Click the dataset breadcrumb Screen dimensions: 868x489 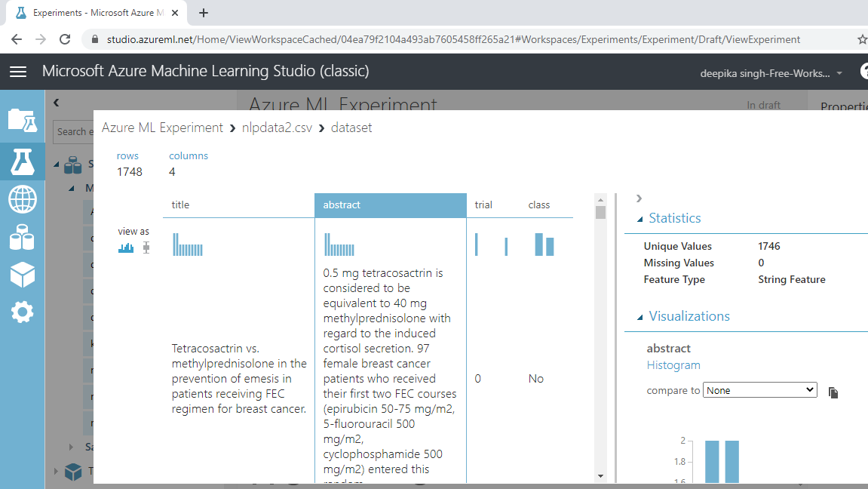point(351,128)
